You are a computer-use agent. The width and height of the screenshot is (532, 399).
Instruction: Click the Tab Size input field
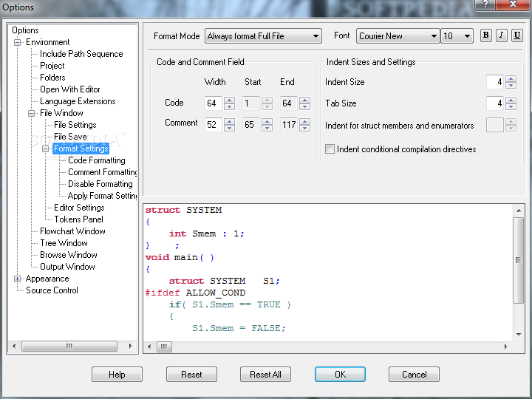click(494, 103)
